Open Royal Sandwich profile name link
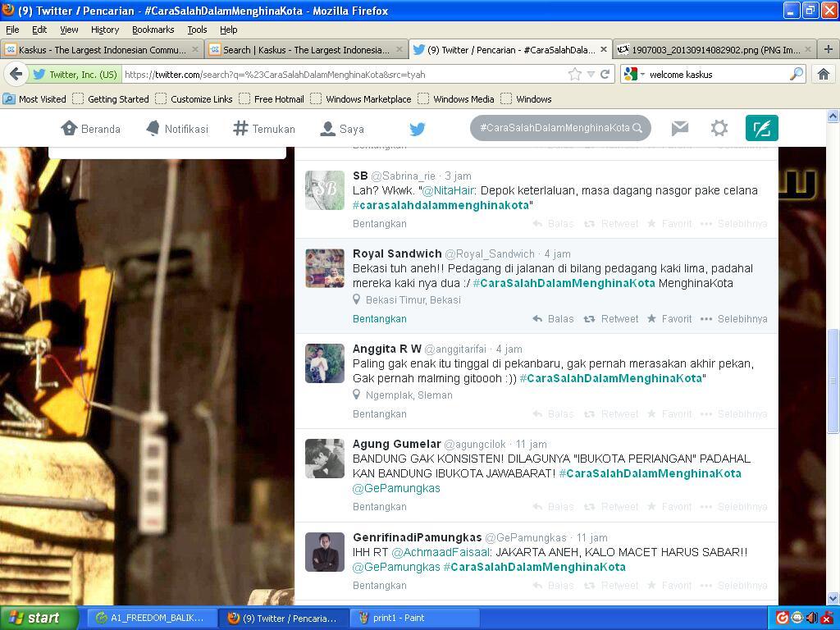 [397, 253]
